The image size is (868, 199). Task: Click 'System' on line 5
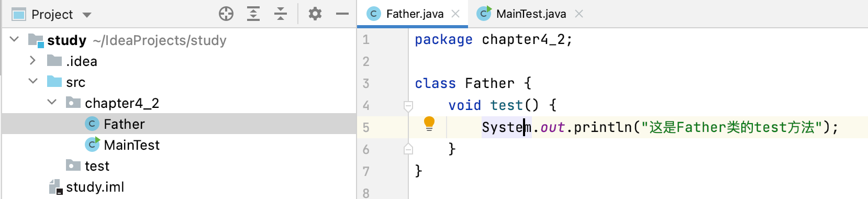pyautogui.click(x=506, y=127)
